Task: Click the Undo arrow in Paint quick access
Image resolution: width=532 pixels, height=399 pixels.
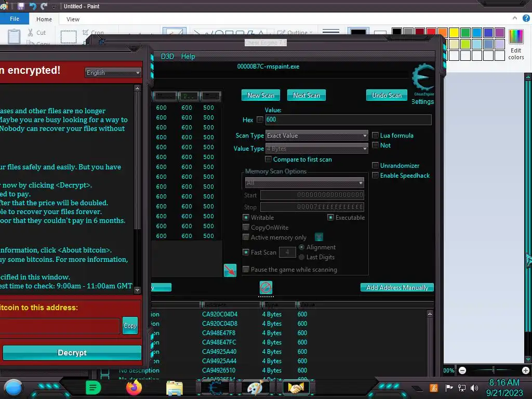Action: pyautogui.click(x=33, y=6)
